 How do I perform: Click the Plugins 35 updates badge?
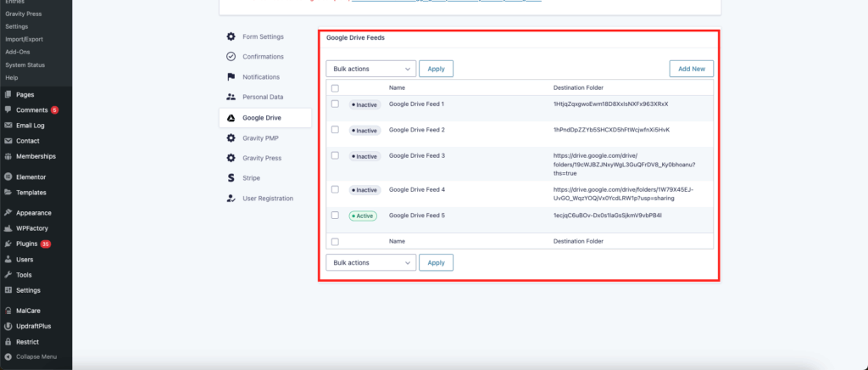click(x=46, y=244)
